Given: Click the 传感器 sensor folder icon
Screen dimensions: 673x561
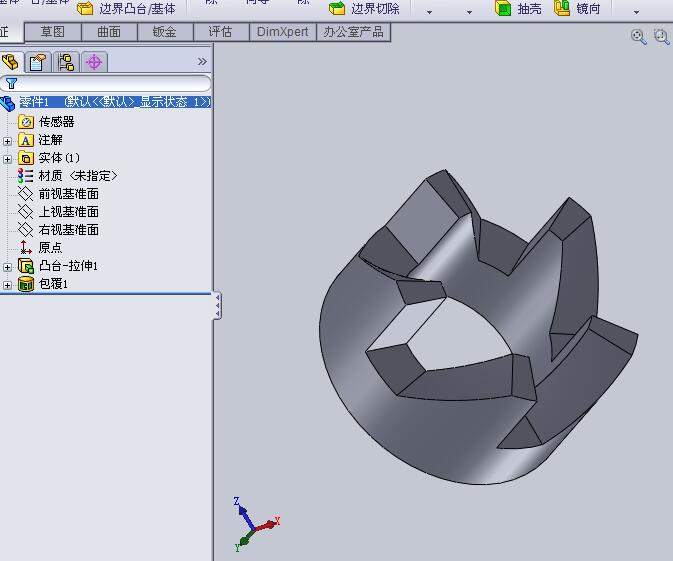Looking at the screenshot, I should pos(26,122).
